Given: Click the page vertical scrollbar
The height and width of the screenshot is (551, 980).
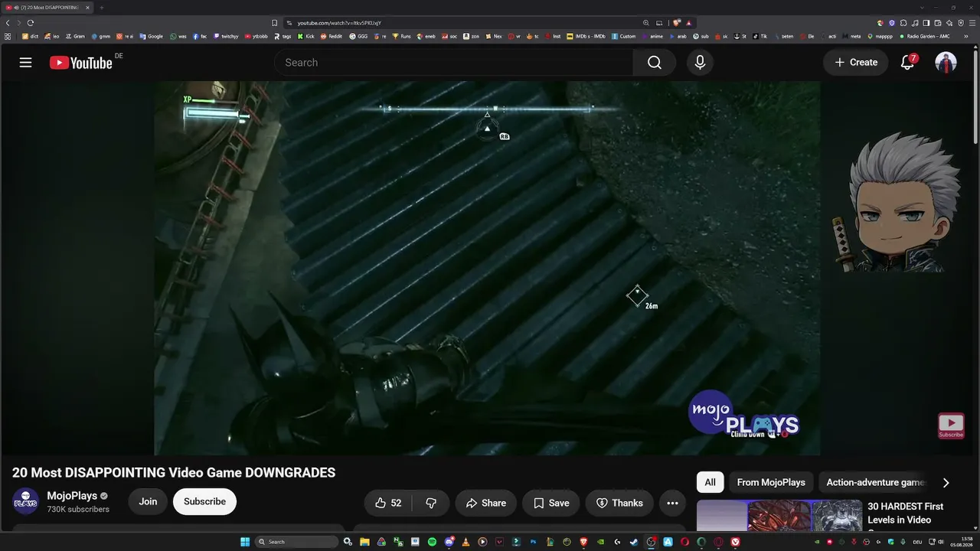Looking at the screenshot, I should point(975,96).
